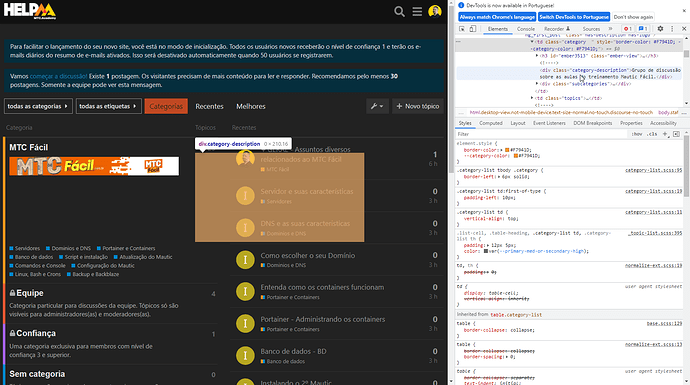Open the DOM Breakpoints pane tab
The image size is (690, 385).
click(592, 123)
